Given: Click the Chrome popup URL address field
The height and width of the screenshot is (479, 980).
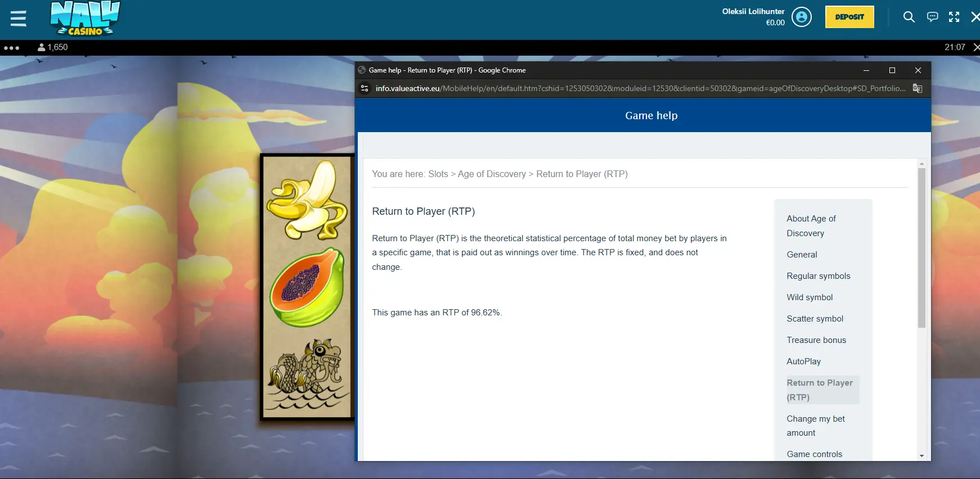Looking at the screenshot, I should tap(640, 88).
